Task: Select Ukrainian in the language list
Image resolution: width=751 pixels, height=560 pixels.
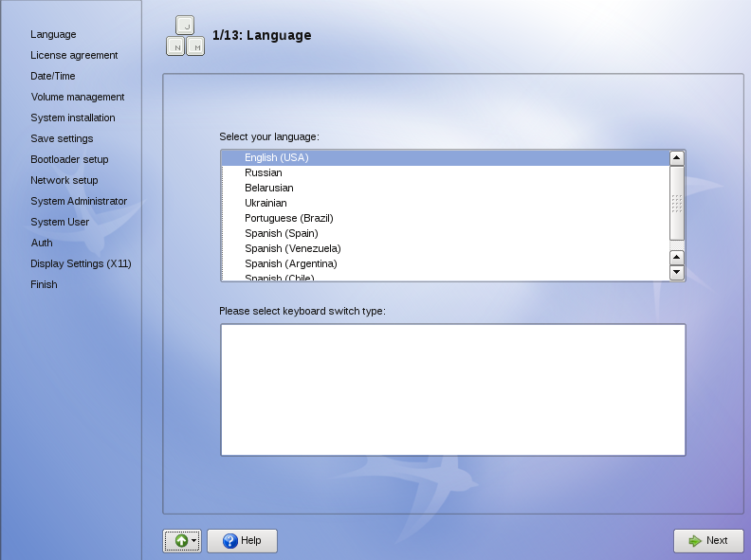Action: (x=266, y=203)
